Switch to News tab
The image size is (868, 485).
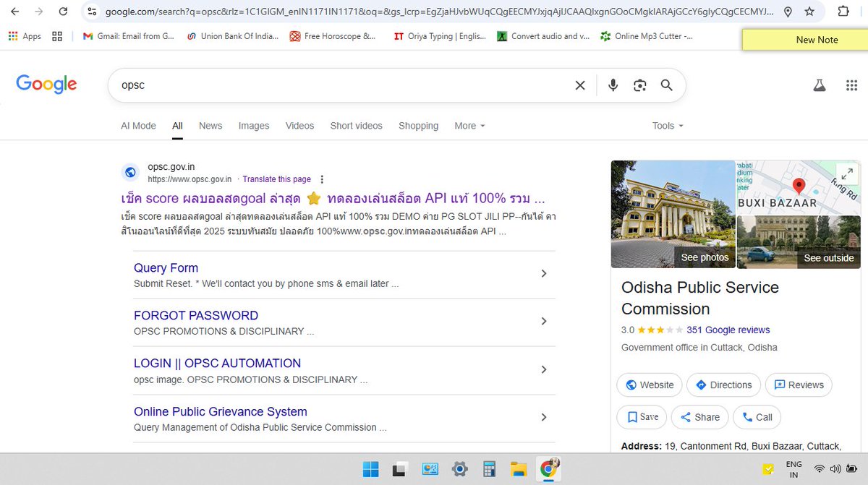coord(210,126)
